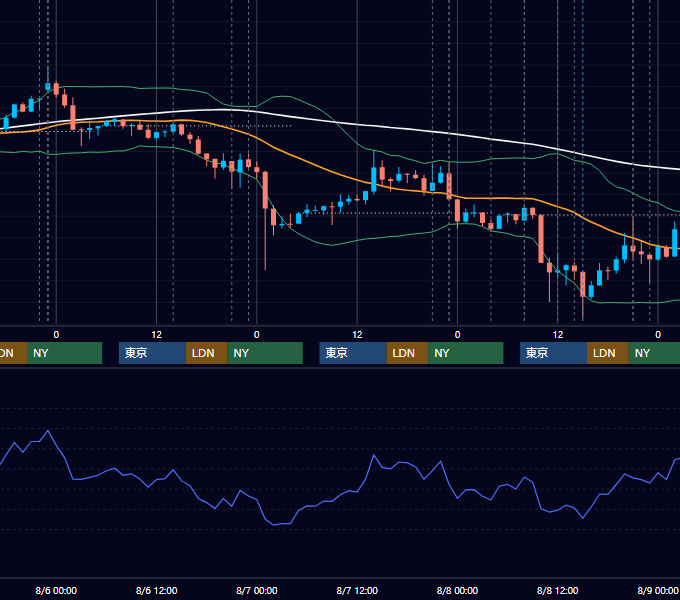This screenshot has width=680, height=600.
Task: Select the 東京 session block on 8/6
Action: (x=152, y=353)
